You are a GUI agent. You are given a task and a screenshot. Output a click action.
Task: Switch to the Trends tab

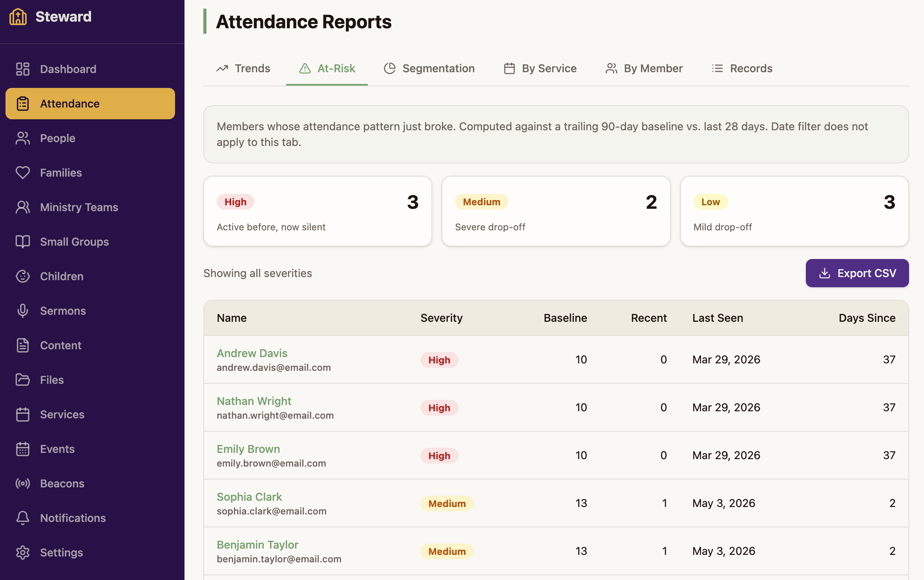pyautogui.click(x=243, y=68)
